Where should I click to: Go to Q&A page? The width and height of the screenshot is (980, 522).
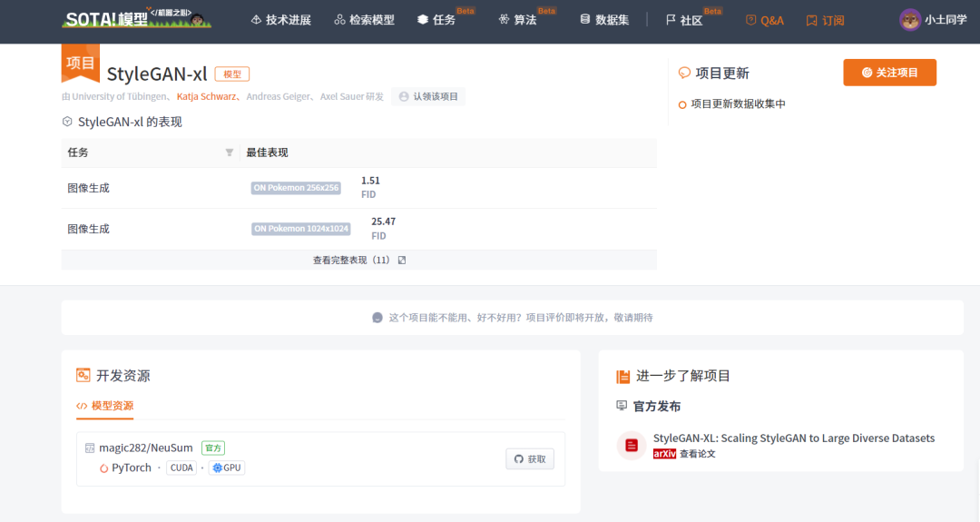point(764,20)
